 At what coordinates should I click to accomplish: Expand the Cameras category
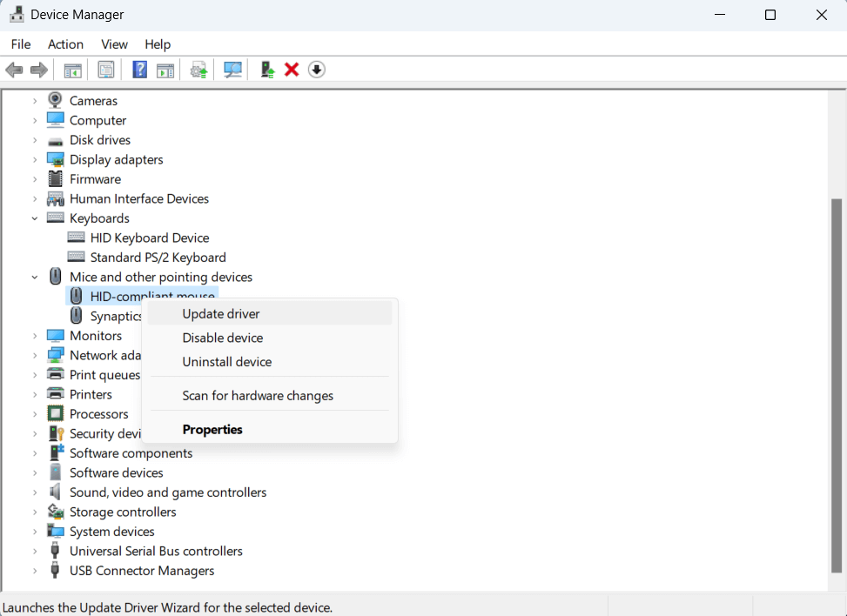(x=35, y=101)
